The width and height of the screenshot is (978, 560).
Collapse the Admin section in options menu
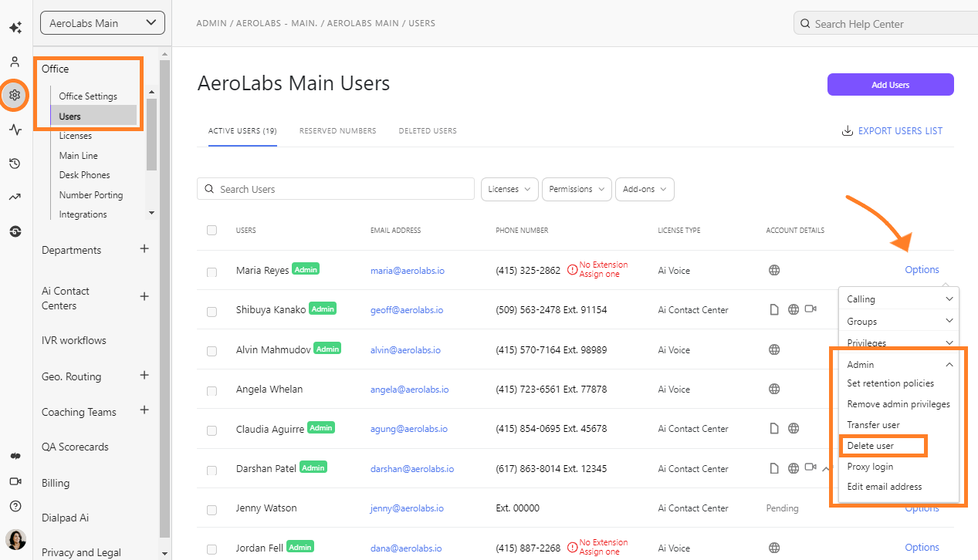point(899,364)
